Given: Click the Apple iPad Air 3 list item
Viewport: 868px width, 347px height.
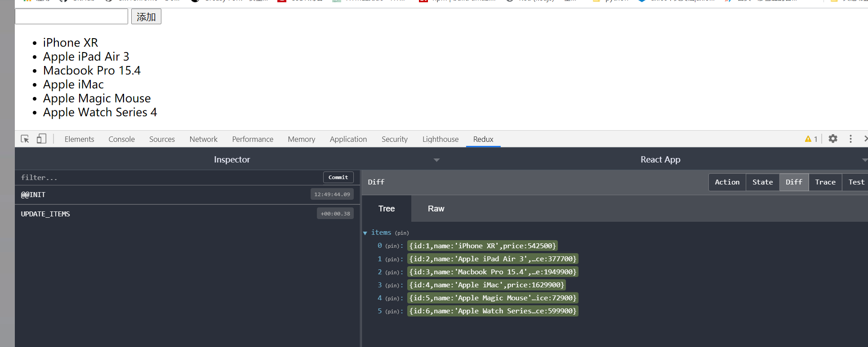Looking at the screenshot, I should pyautogui.click(x=86, y=57).
